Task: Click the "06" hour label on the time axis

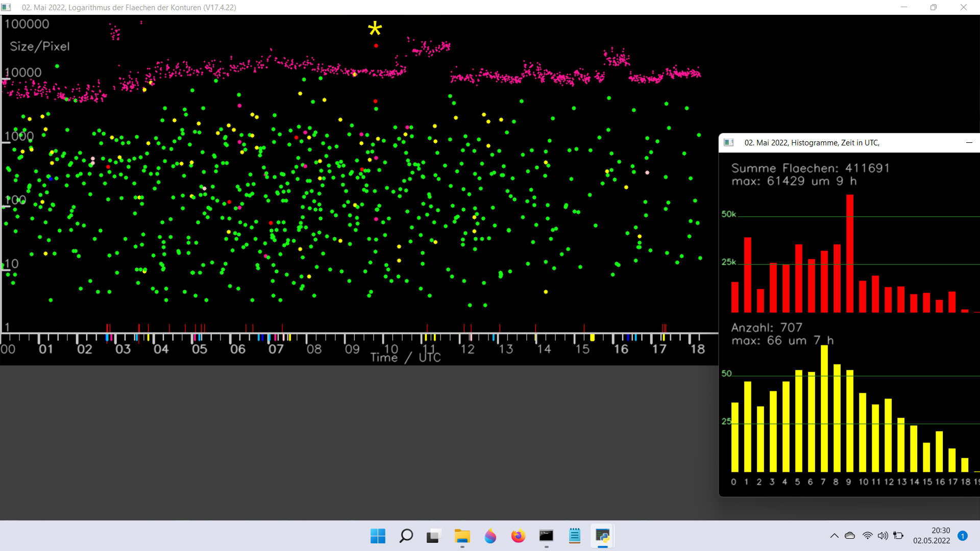Action: [238, 349]
